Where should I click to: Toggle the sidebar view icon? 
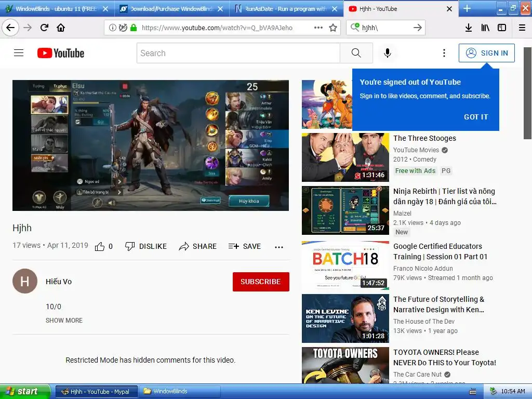click(502, 28)
